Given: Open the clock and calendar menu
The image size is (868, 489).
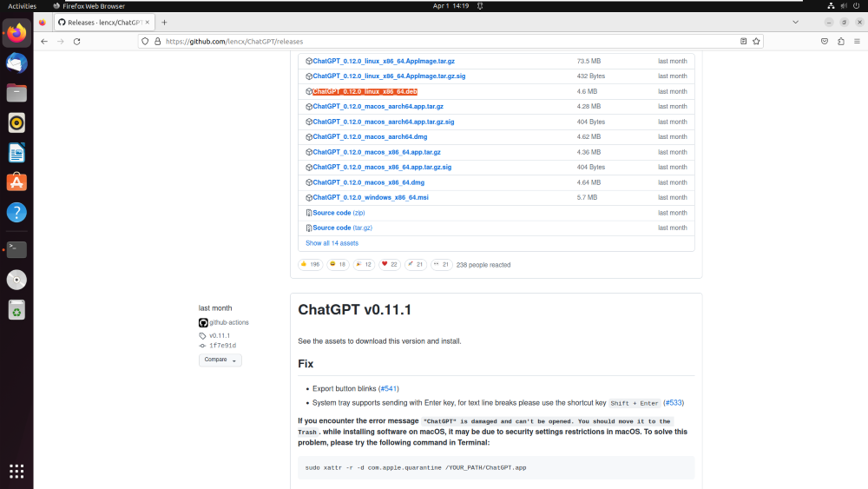Looking at the screenshot, I should click(450, 6).
